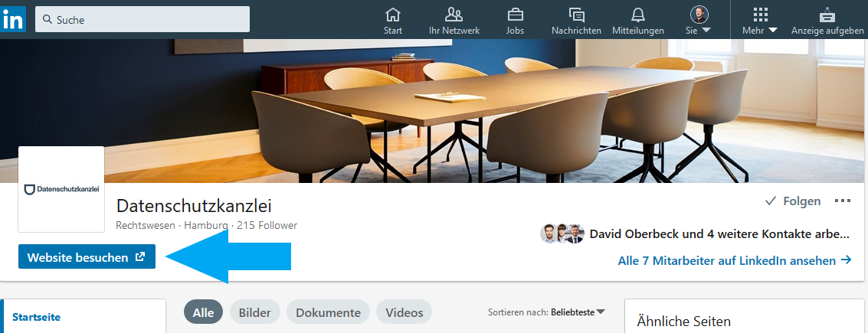The height and width of the screenshot is (333, 868).
Task: Select the Alle filter pill
Action: point(203,312)
